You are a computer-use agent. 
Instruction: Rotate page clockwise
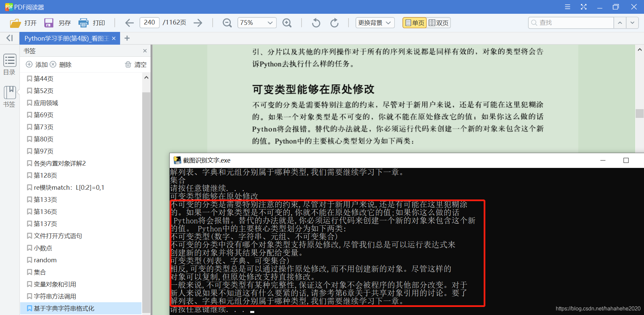[334, 23]
